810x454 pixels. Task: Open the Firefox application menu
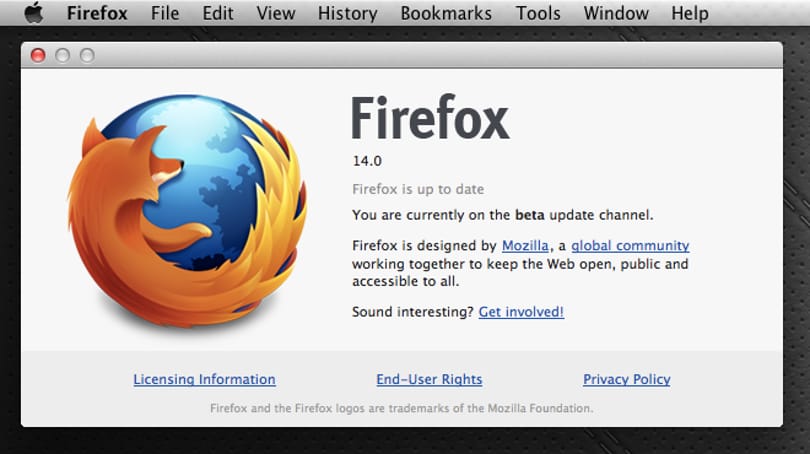click(97, 13)
